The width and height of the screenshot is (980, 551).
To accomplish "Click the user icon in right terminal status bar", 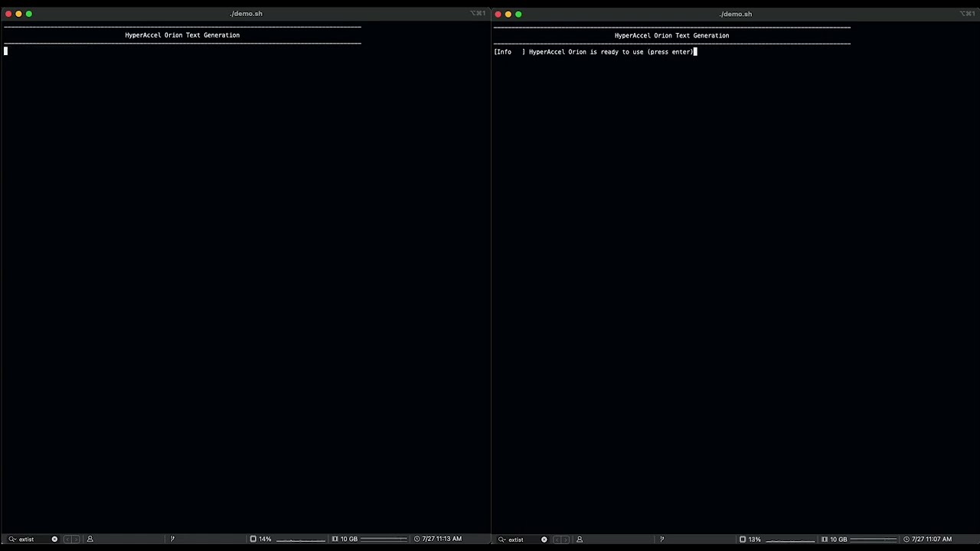I will pyautogui.click(x=580, y=539).
